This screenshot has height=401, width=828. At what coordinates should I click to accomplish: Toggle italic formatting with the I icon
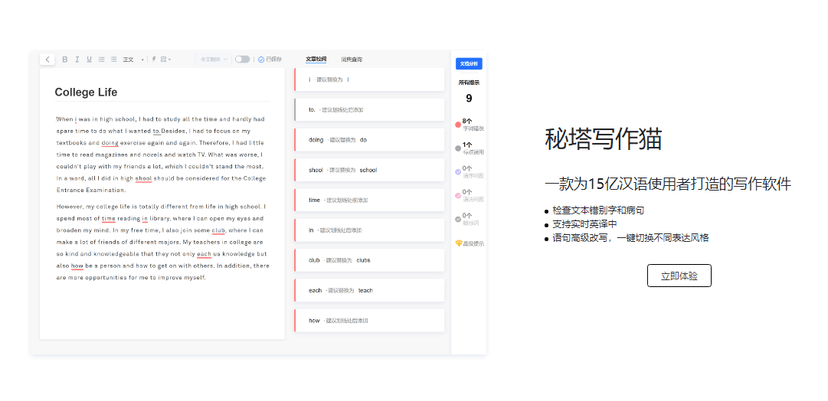click(77, 59)
